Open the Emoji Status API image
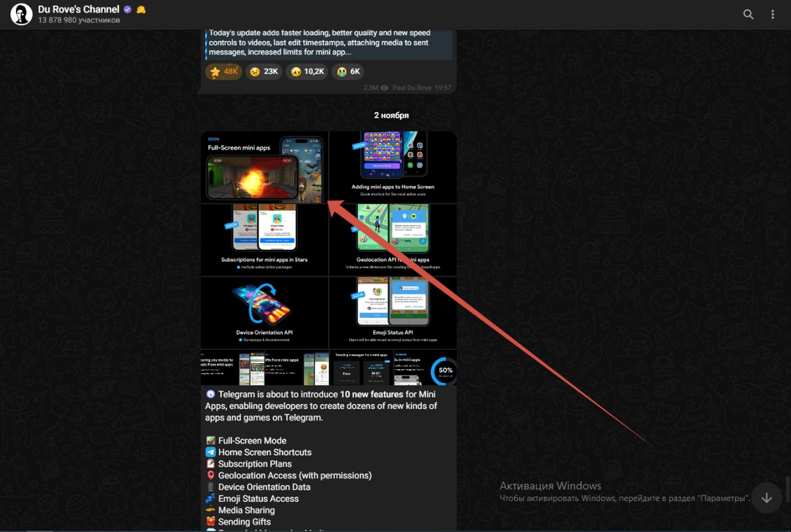 [x=393, y=312]
